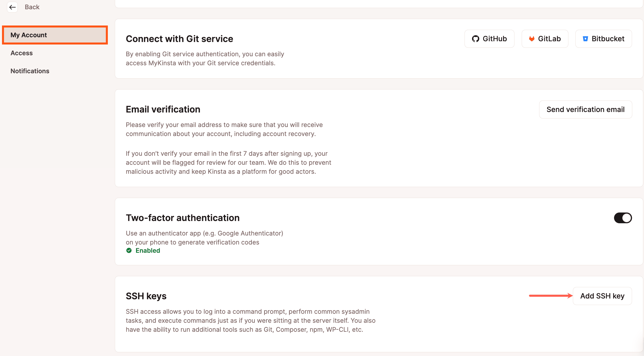The width and height of the screenshot is (644, 356).
Task: Click the two-factor authentication toggle icon
Action: pos(622,217)
